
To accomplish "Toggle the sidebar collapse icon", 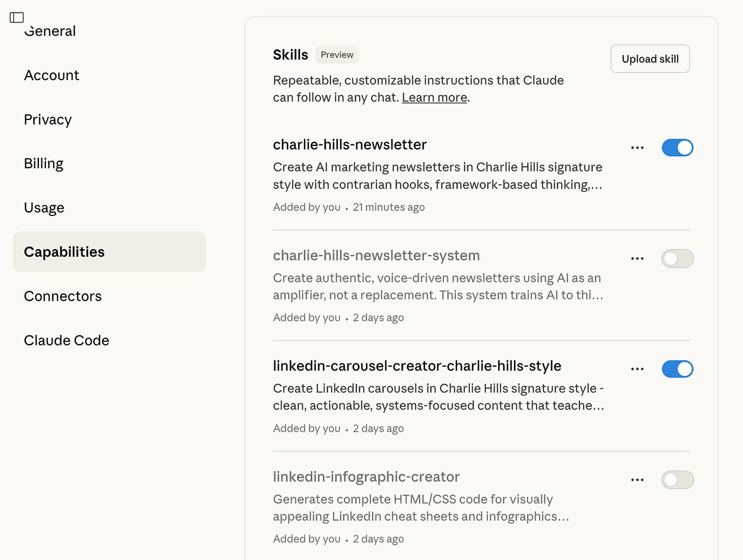I will [17, 18].
